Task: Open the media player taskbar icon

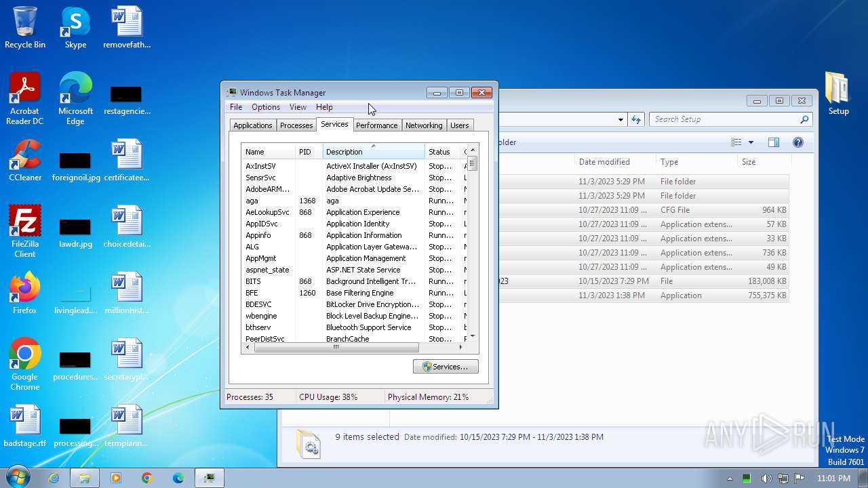Action: point(116,478)
